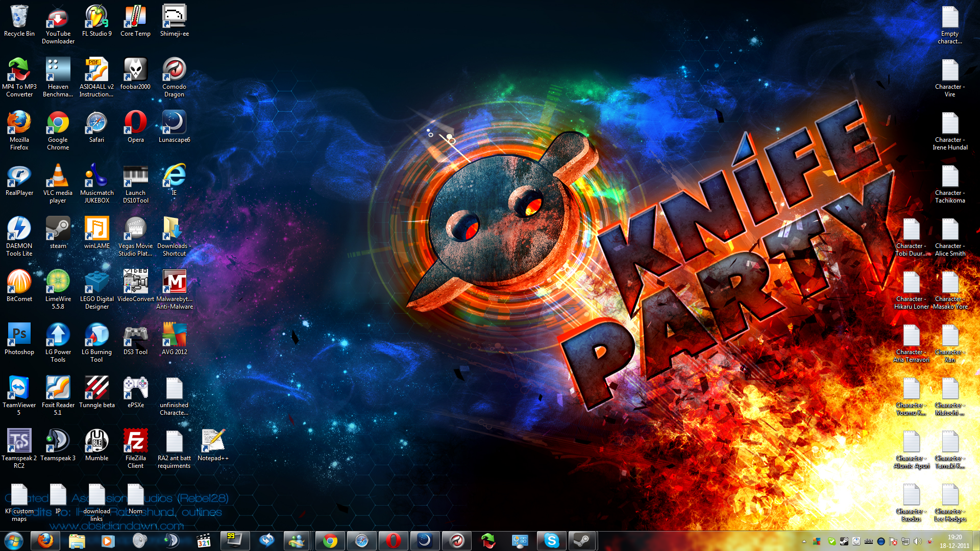Select 'Character - Alice Smith' file
This screenshot has height=551, width=980.
pos(950,237)
